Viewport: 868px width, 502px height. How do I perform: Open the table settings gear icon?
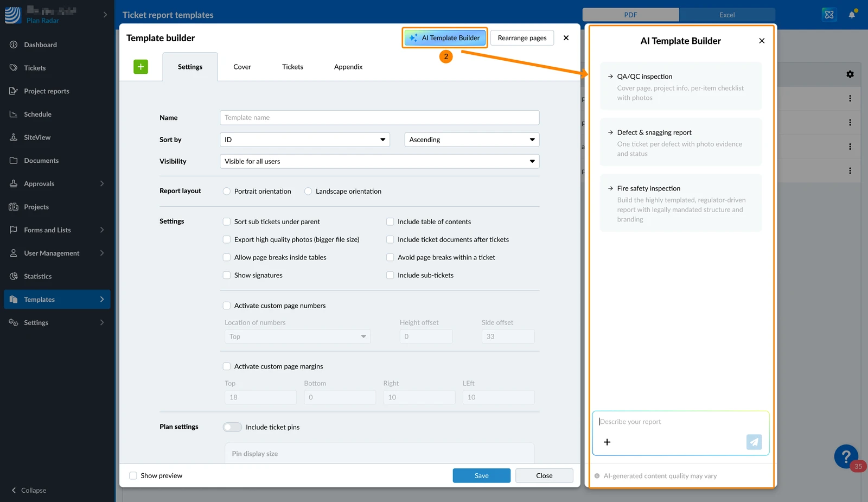(x=850, y=74)
